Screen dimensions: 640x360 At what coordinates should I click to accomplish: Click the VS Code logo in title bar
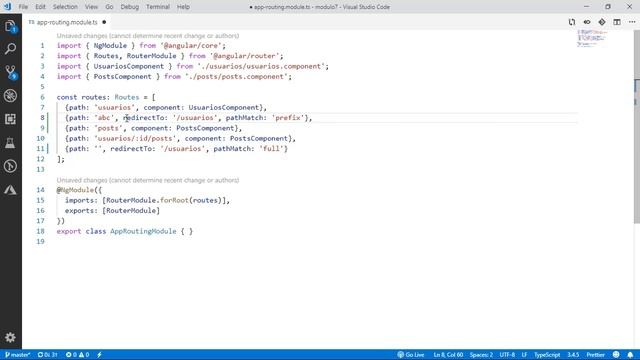7,7
